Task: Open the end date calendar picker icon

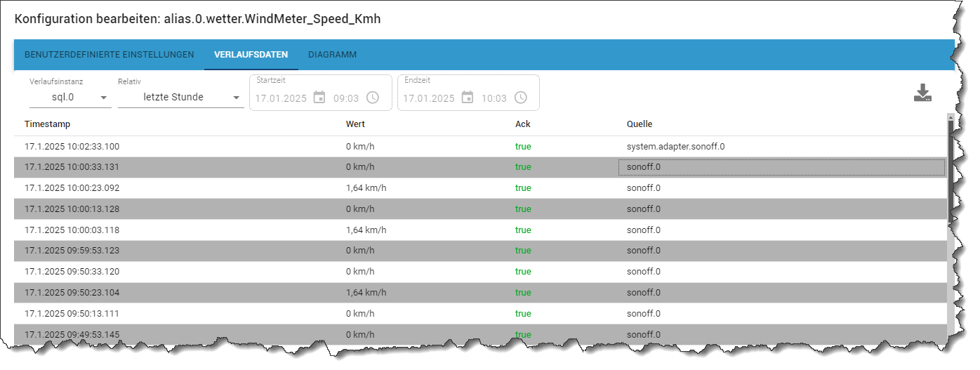Action: click(x=468, y=98)
